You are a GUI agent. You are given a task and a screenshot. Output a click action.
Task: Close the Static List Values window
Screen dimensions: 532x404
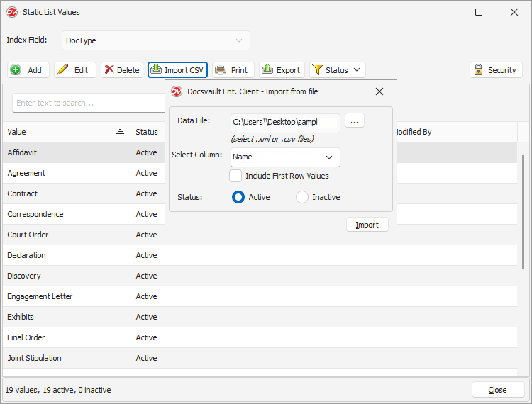[x=514, y=12]
